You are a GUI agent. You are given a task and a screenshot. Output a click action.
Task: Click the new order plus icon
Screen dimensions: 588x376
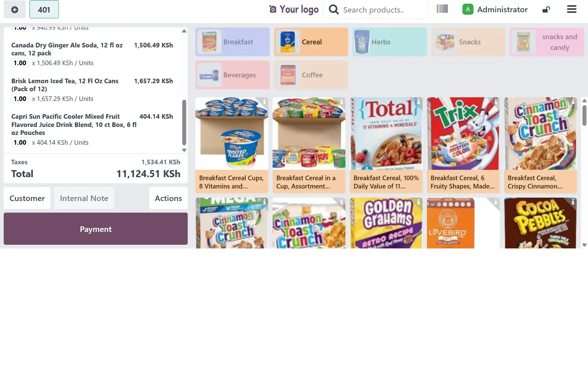(x=14, y=10)
